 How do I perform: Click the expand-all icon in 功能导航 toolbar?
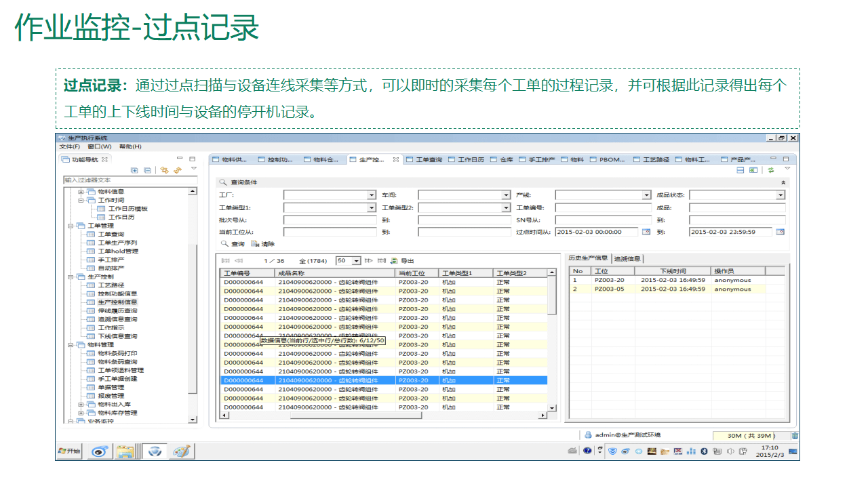click(x=134, y=170)
